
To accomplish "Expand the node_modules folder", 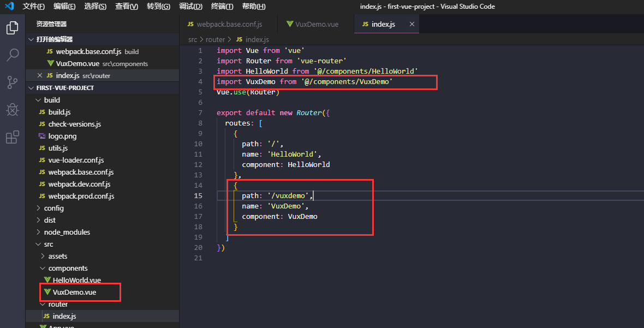I will click(x=67, y=232).
